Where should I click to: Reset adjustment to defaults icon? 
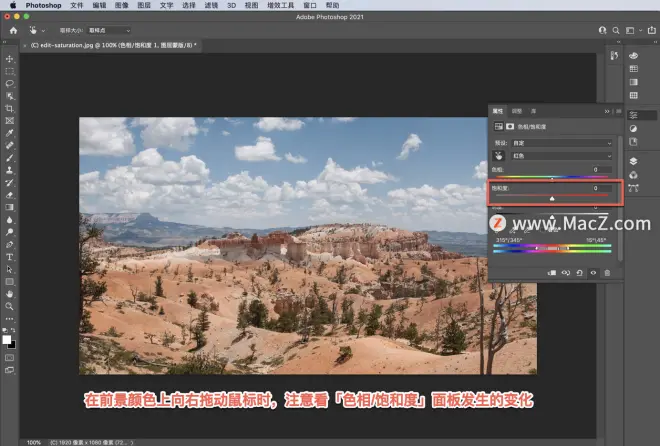(579, 273)
